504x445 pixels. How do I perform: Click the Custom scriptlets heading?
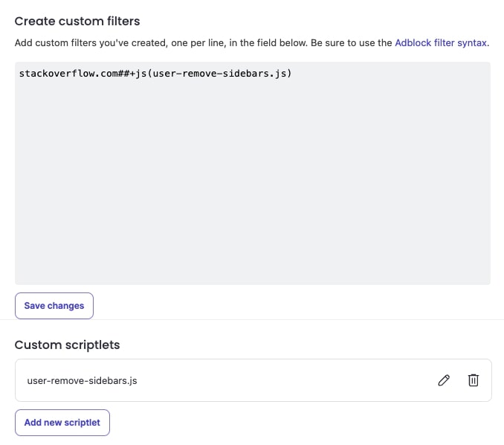67,345
